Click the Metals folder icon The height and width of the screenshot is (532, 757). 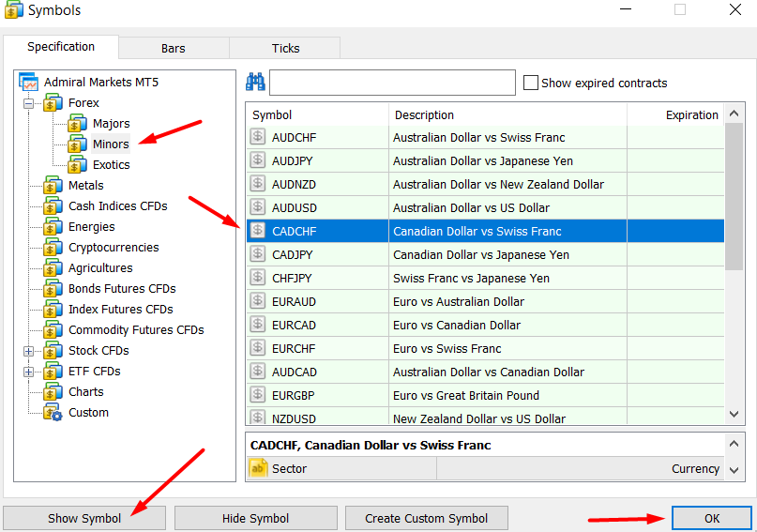(x=53, y=186)
